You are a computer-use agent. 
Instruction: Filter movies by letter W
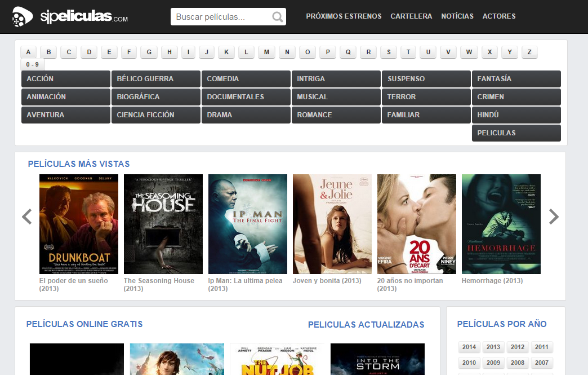coord(469,52)
